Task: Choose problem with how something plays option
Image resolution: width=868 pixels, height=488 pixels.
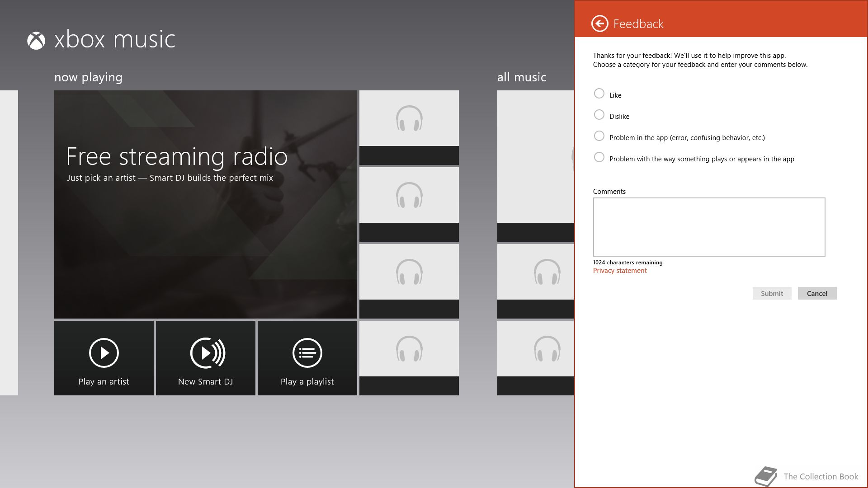Action: [599, 157]
